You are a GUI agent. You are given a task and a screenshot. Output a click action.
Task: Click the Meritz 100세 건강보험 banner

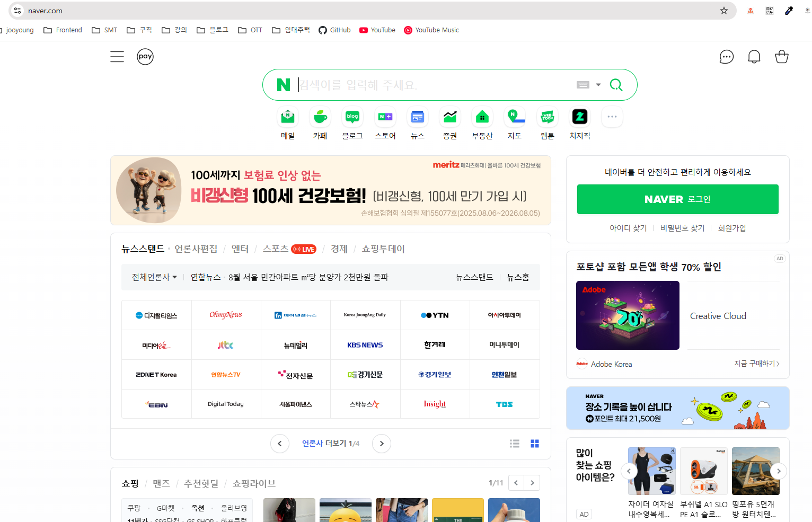coord(331,190)
